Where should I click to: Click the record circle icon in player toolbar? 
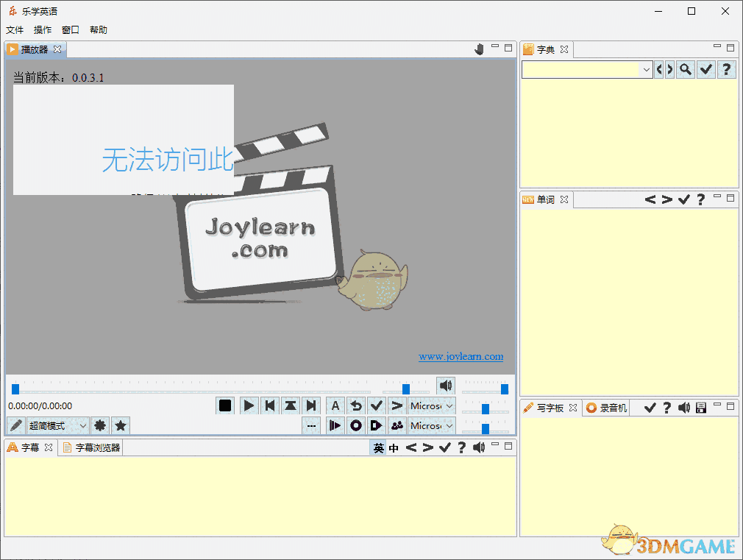(x=355, y=425)
